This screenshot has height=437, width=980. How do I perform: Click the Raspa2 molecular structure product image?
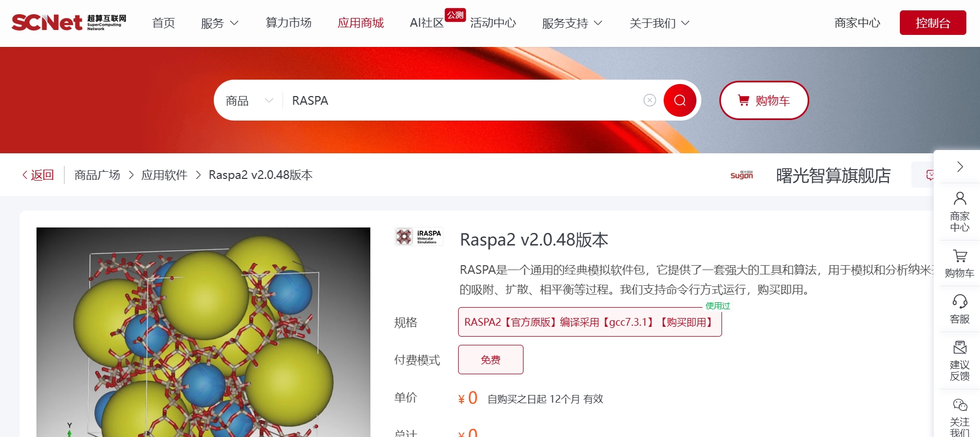203,332
